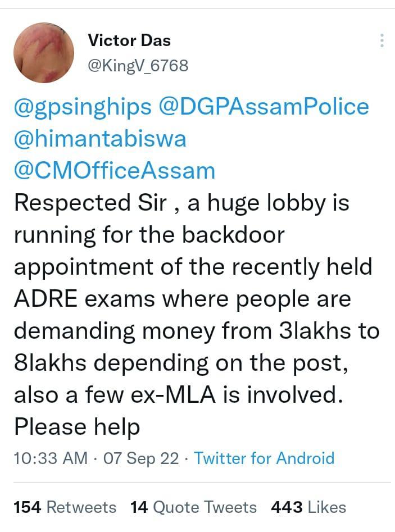Go to the @himantabiswa profile mention
This screenshot has width=395, height=532.
[x=99, y=139]
